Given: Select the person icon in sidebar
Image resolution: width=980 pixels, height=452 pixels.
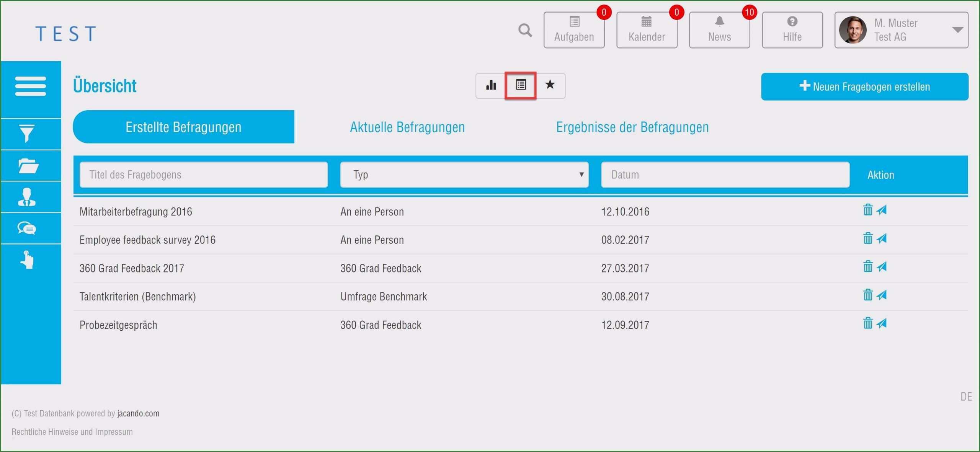Looking at the screenshot, I should coord(27,197).
